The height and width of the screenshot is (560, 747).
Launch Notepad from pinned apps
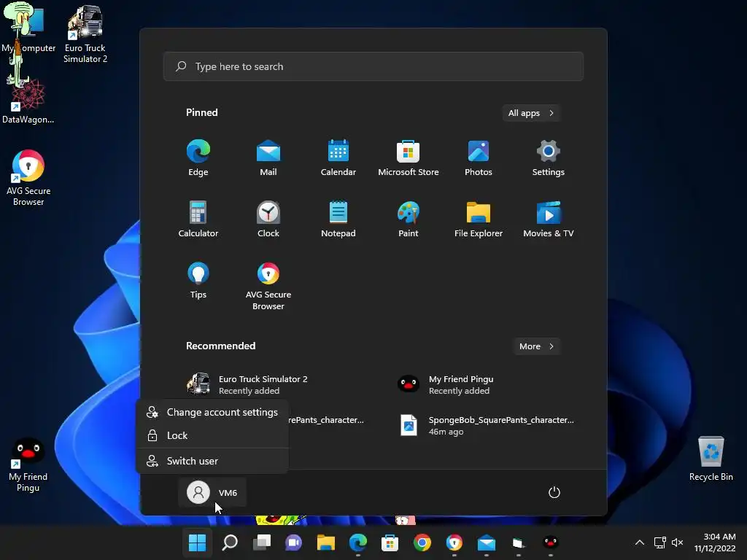[338, 219]
